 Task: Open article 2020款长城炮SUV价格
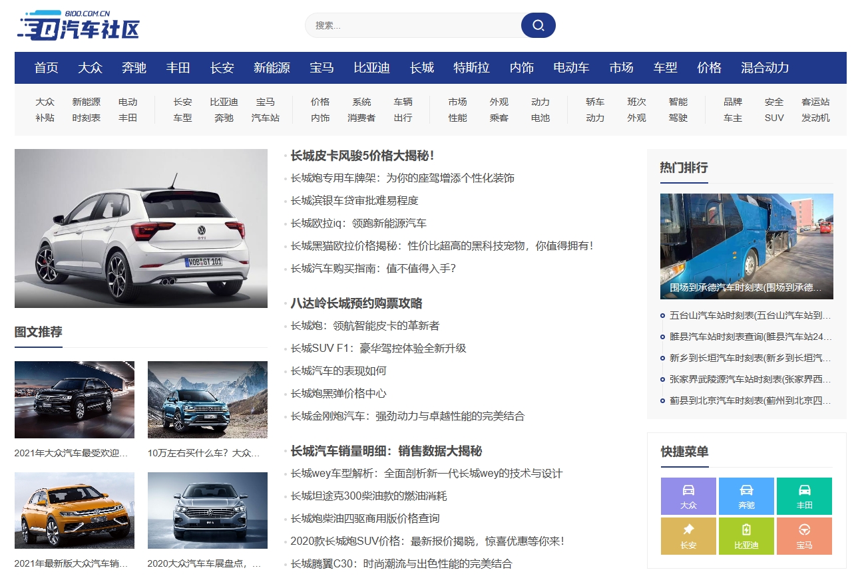[x=427, y=541]
